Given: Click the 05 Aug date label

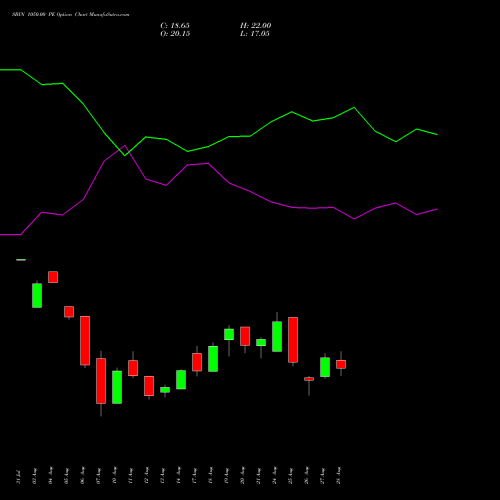Looking at the screenshot, I should click(x=66, y=476).
